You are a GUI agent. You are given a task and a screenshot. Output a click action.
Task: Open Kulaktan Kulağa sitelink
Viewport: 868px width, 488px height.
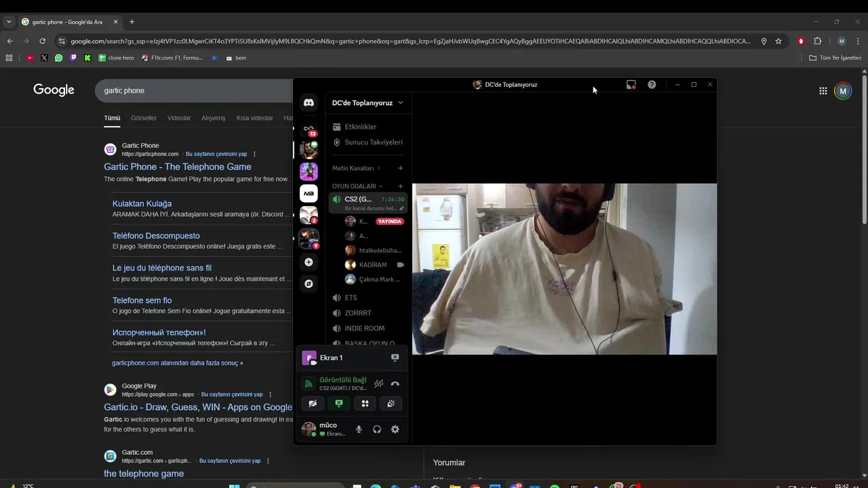click(x=142, y=203)
